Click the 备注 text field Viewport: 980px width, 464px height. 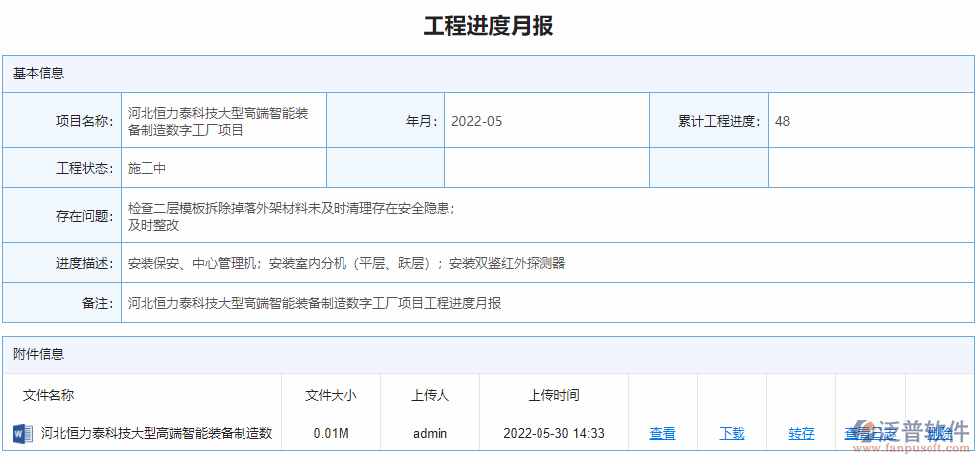click(315, 303)
